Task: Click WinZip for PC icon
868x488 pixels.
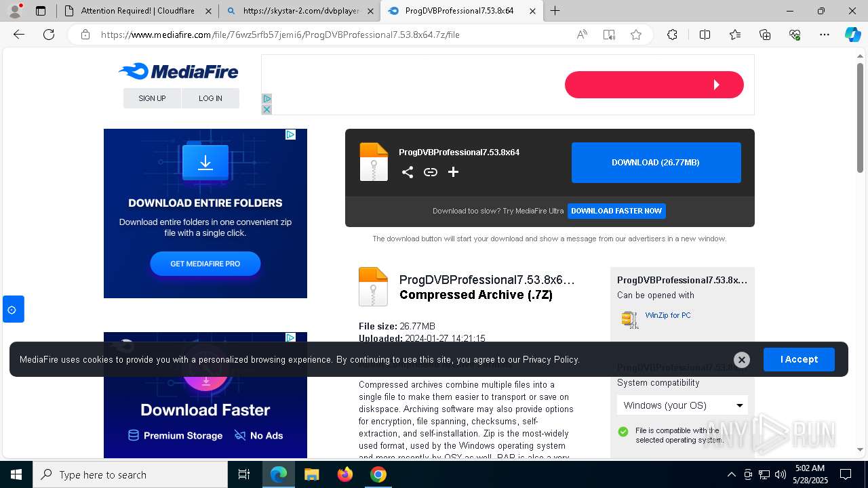Action: point(630,319)
